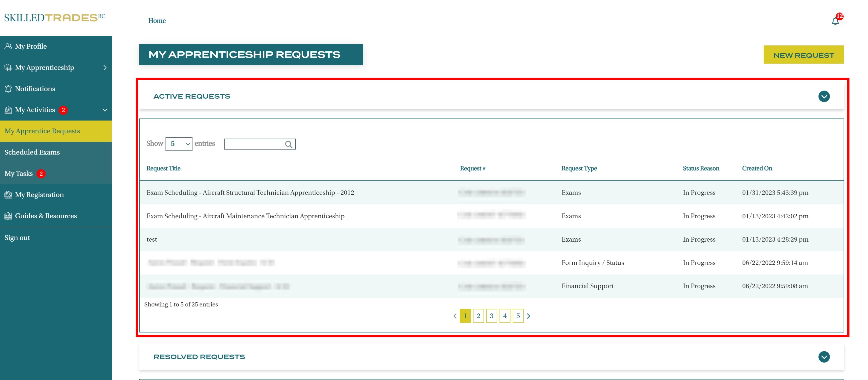Click next page arrow in pagination

click(x=528, y=316)
